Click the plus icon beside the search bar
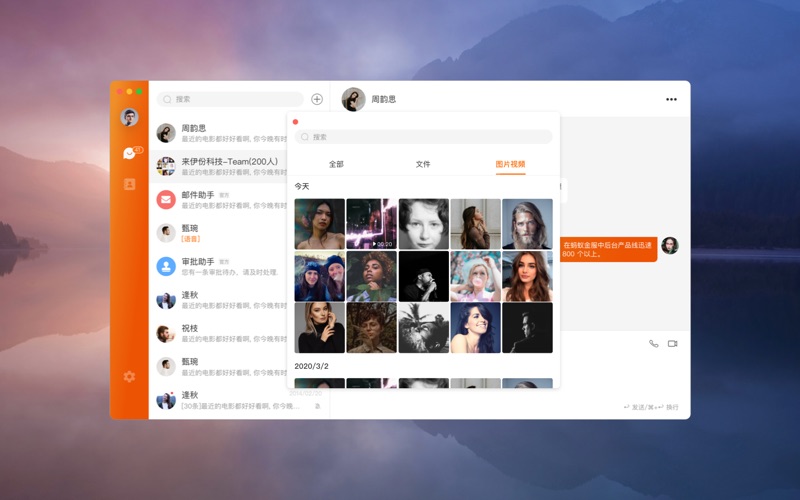This screenshot has width=800, height=500. pos(317,99)
